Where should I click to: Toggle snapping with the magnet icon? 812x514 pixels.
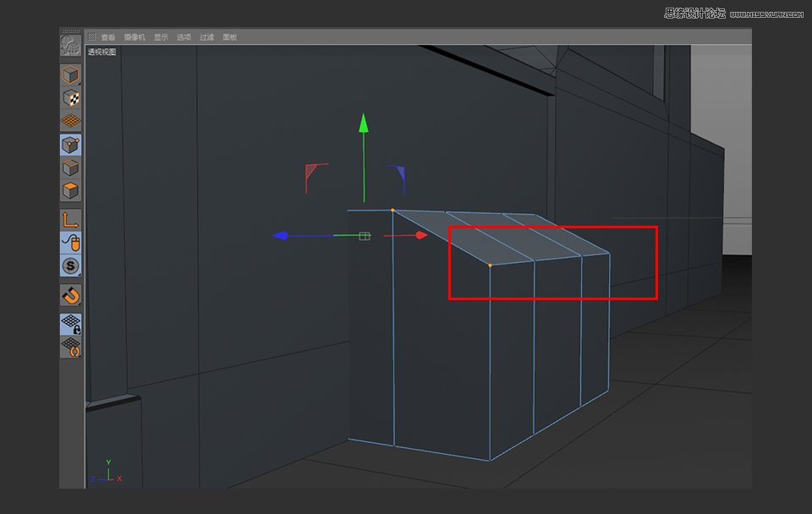pyautogui.click(x=70, y=294)
